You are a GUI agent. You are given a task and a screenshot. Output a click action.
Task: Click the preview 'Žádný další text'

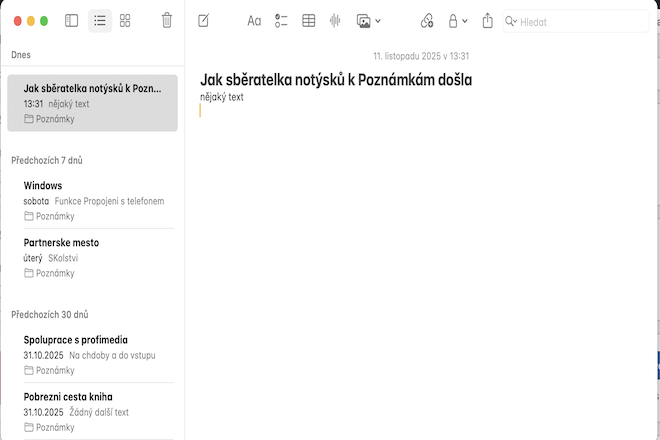click(99, 412)
